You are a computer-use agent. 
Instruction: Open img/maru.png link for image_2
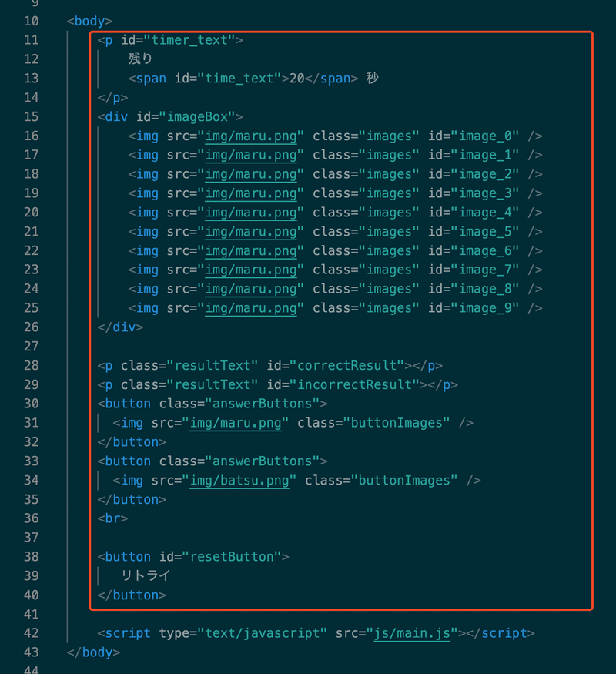click(x=251, y=174)
